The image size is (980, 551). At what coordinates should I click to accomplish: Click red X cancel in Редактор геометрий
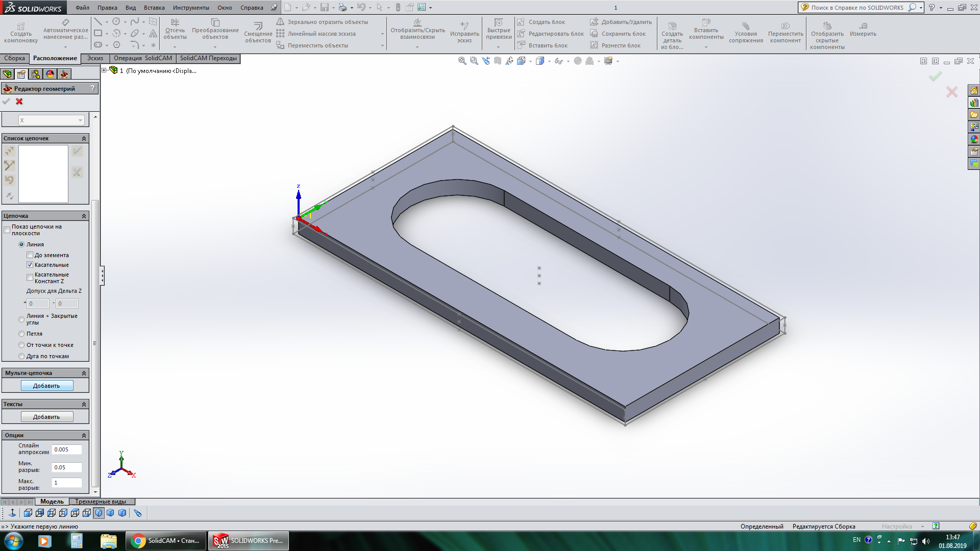coord(19,102)
